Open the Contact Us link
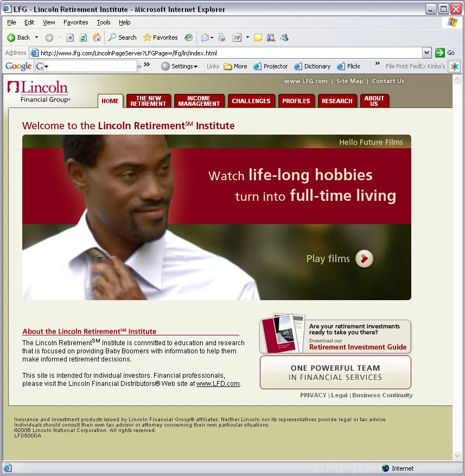The height and width of the screenshot is (476, 465). 388,81
